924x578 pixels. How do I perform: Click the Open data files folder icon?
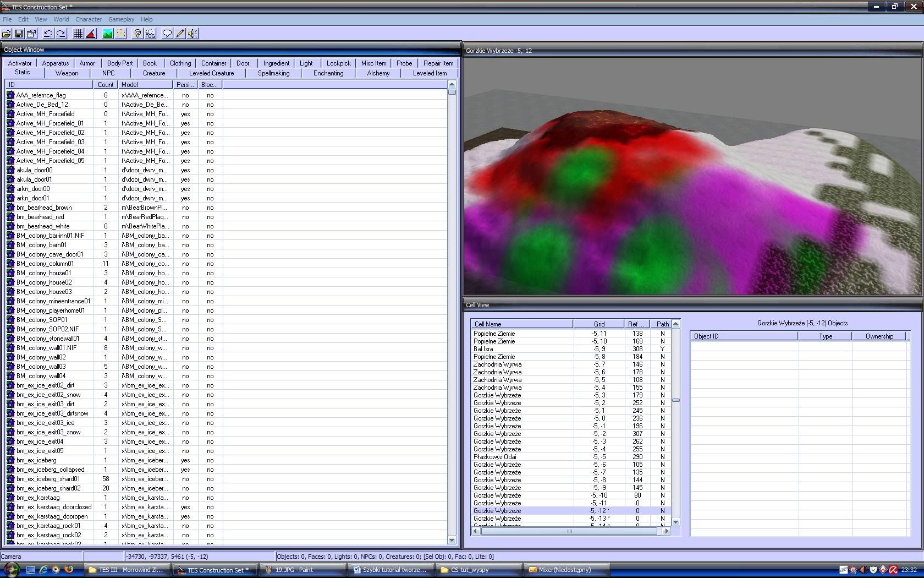point(7,34)
